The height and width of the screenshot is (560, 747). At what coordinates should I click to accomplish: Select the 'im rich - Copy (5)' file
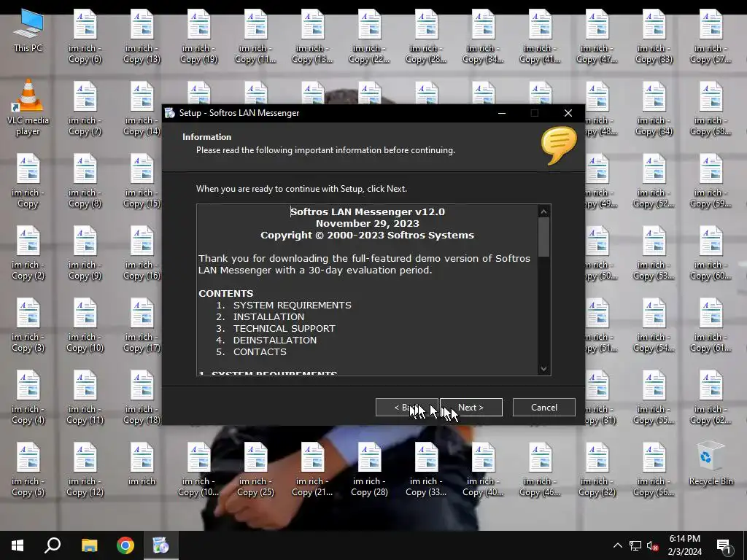coord(28,471)
